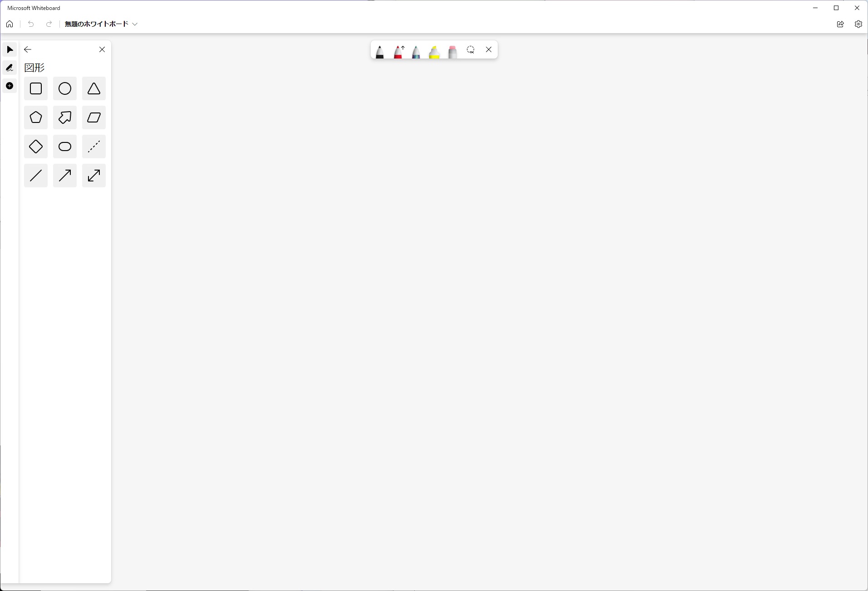The height and width of the screenshot is (591, 868).
Task: Undo the last action
Action: [x=31, y=24]
